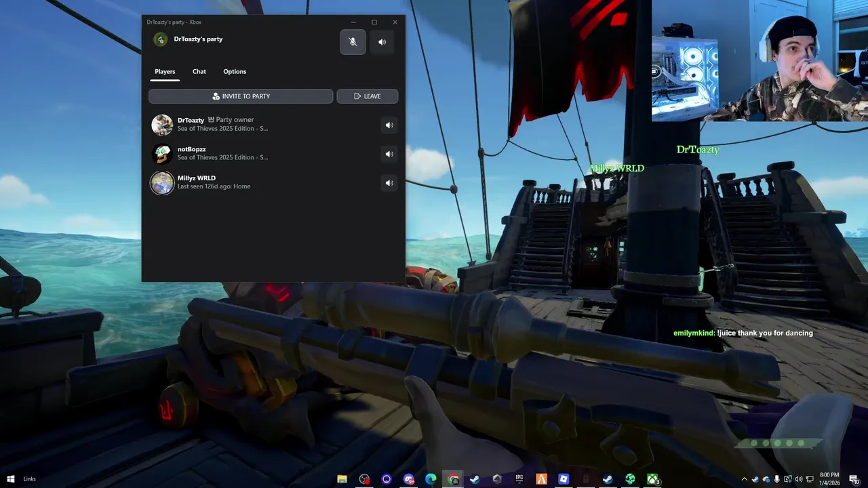Switch to the Players tab
Image resolution: width=868 pixels, height=488 pixels.
[x=165, y=72]
